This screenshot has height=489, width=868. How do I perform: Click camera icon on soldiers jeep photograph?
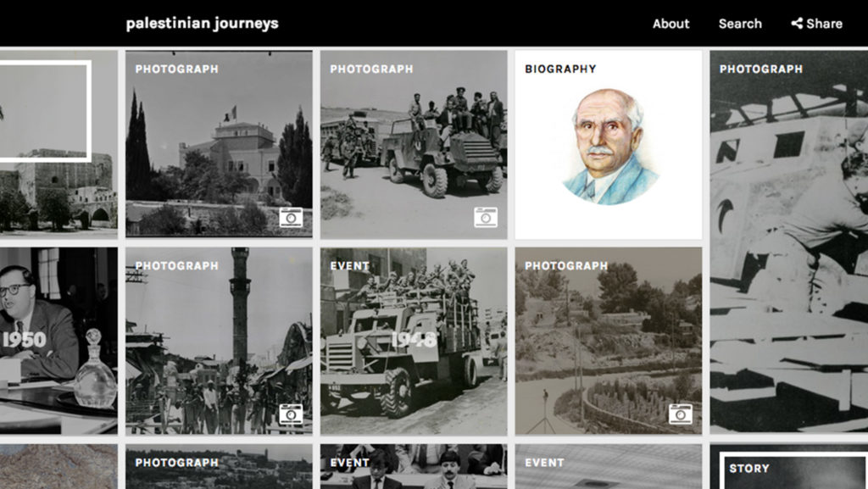click(486, 218)
